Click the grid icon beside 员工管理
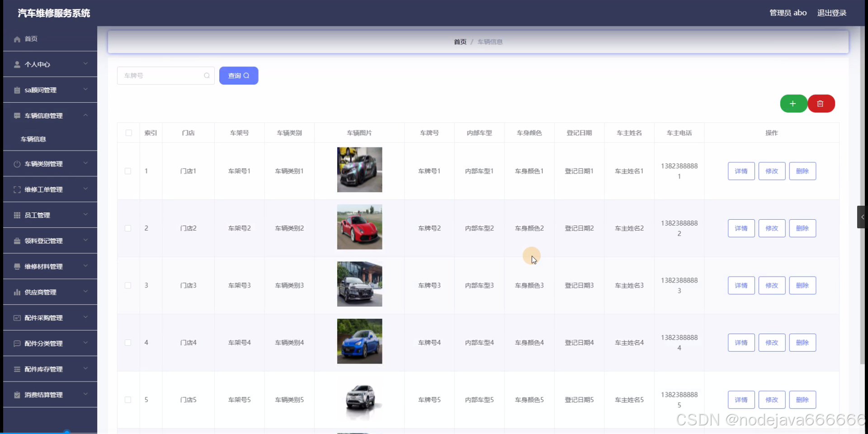 (17, 216)
